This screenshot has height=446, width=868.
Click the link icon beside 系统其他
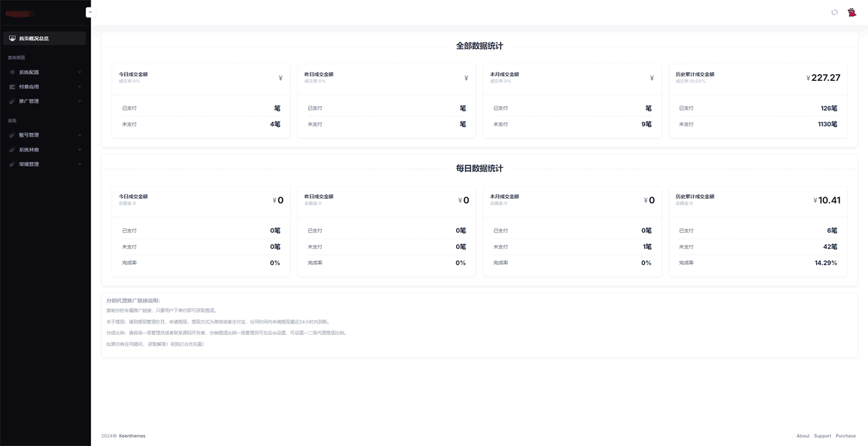coord(12,150)
